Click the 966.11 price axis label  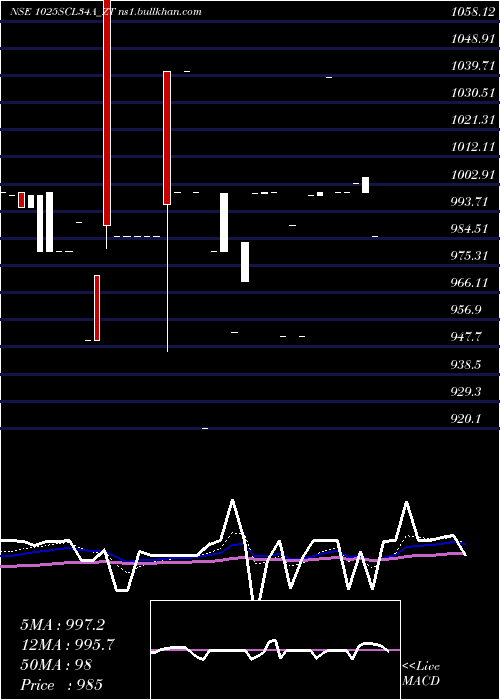pos(469,283)
